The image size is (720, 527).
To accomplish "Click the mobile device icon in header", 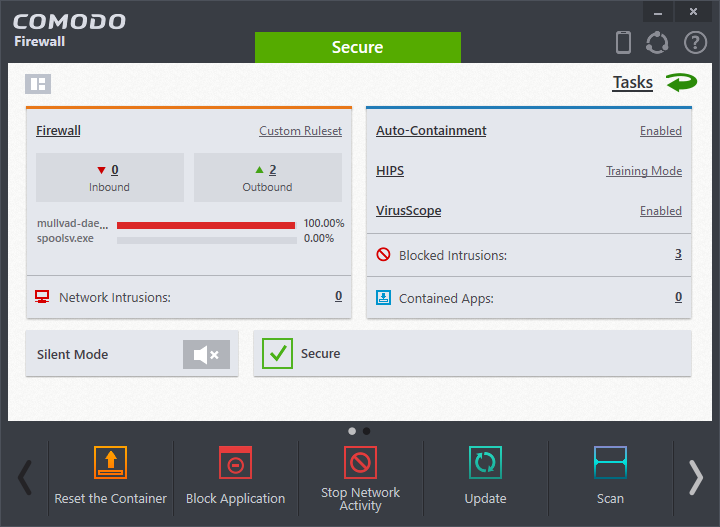I will click(x=624, y=43).
